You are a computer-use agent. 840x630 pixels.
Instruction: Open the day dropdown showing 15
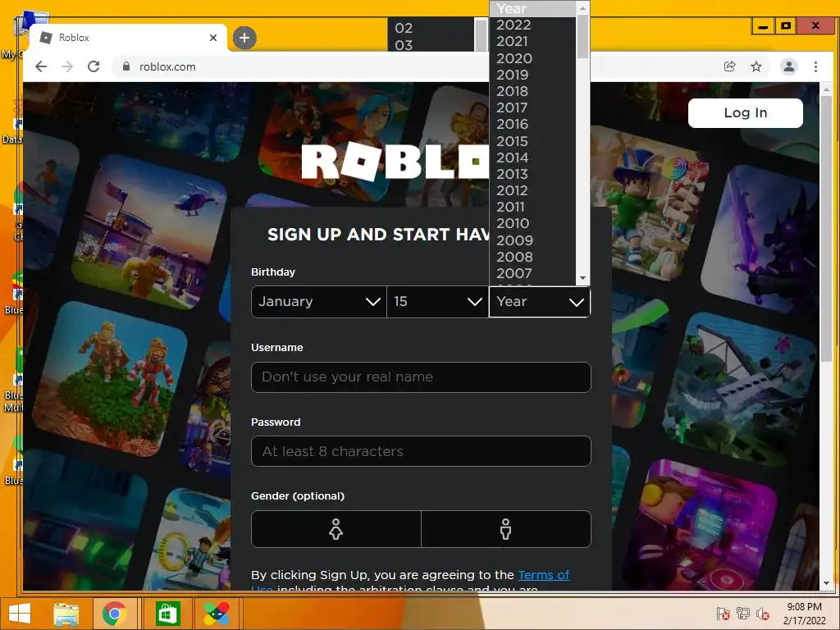click(438, 302)
